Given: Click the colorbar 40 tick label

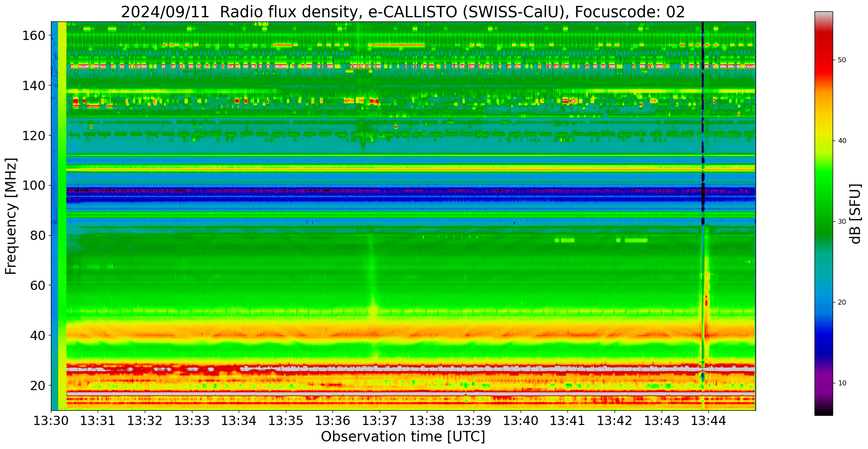Looking at the screenshot, I should click(x=842, y=141).
